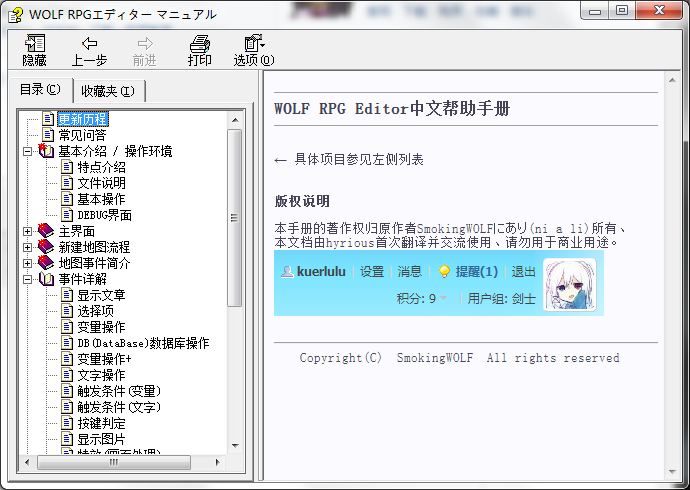Viewport: 690px width, 490px height.
Task: Open the 选项(O) options toolbar icon
Action: point(254,43)
